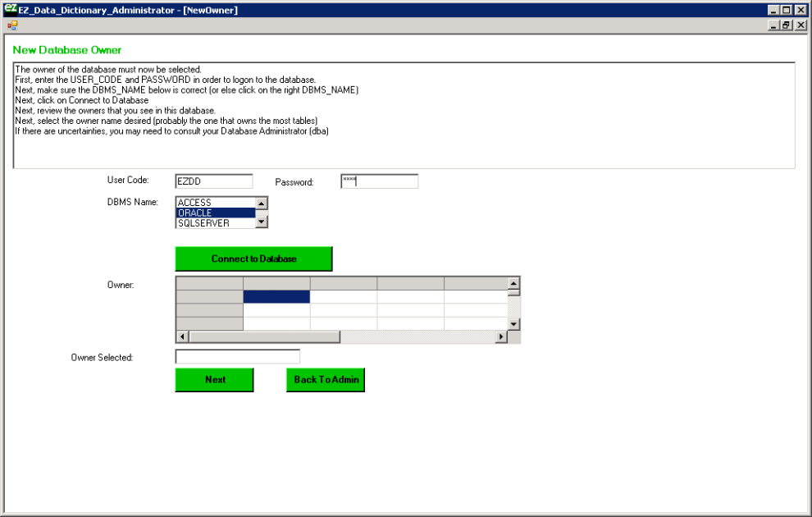
Task: Restore the inner NewOwner child window
Action: 787,25
